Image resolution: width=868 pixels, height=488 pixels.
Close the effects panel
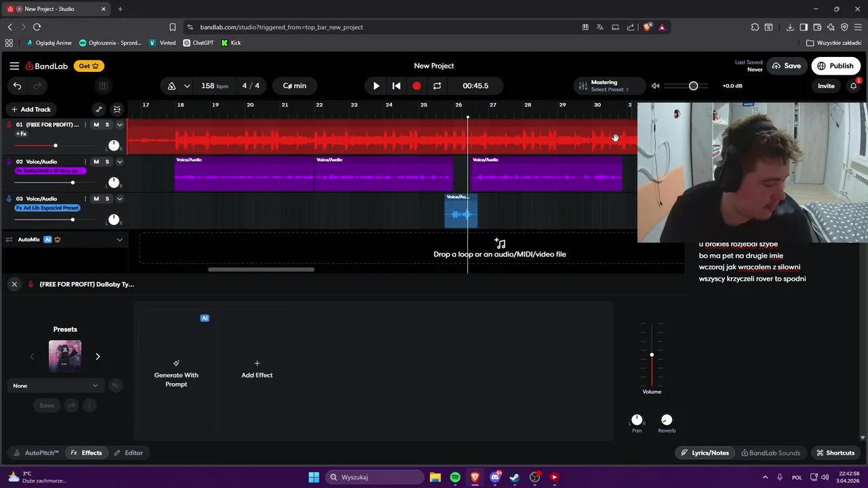pos(14,284)
